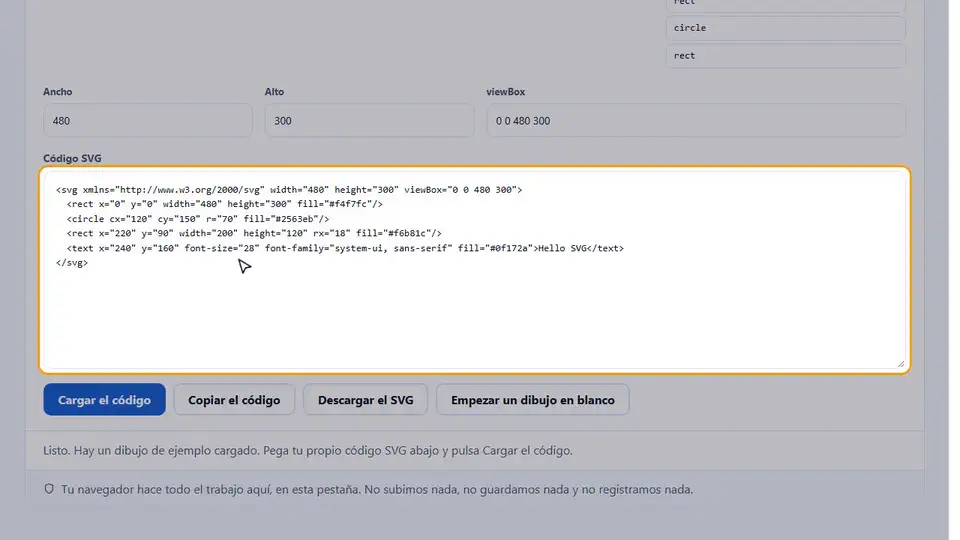Image resolution: width=960 pixels, height=540 pixels.
Task: Click the Cargar el código button
Action: 104,400
